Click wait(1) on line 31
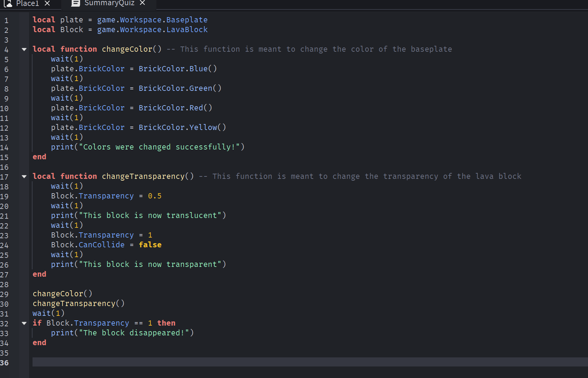This screenshot has height=378, width=588. tap(49, 313)
